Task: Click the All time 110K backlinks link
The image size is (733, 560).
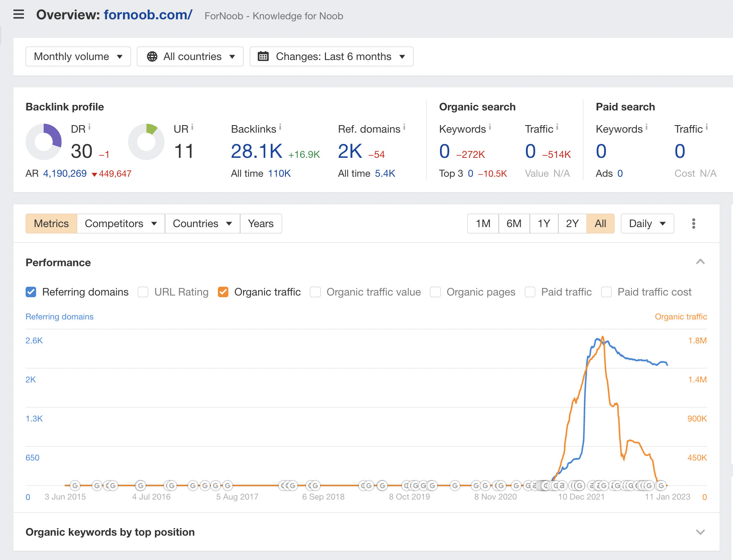Action: click(280, 173)
